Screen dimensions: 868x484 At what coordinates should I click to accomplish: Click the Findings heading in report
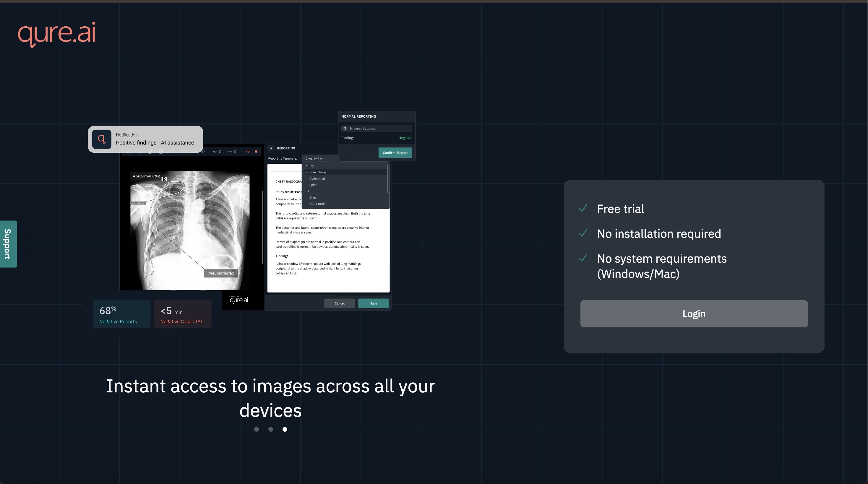click(x=282, y=256)
